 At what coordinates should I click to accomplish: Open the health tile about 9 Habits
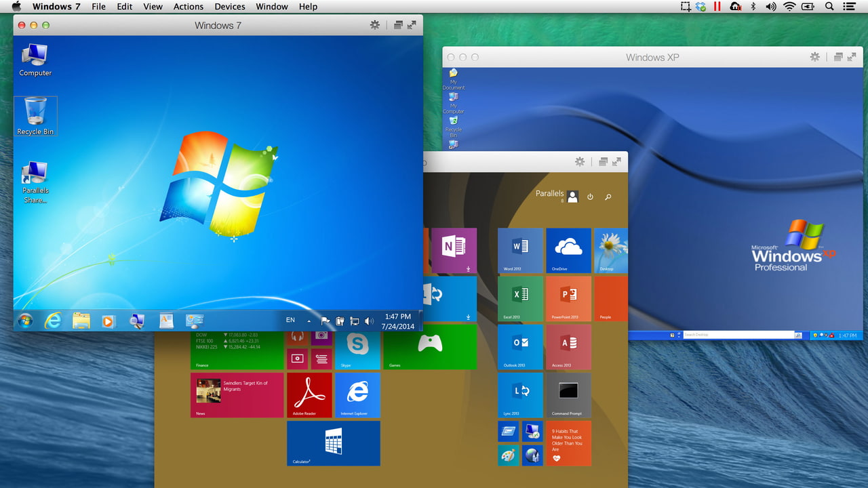pos(568,443)
